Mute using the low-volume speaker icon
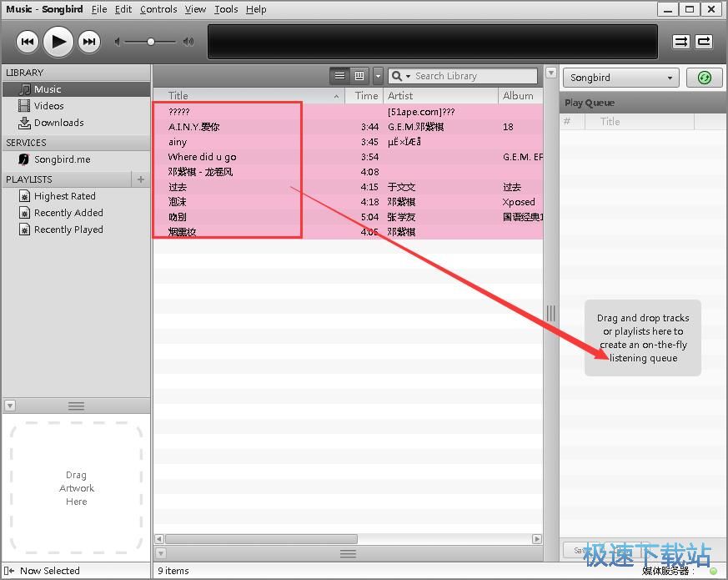This screenshot has height=580, width=728. point(118,42)
